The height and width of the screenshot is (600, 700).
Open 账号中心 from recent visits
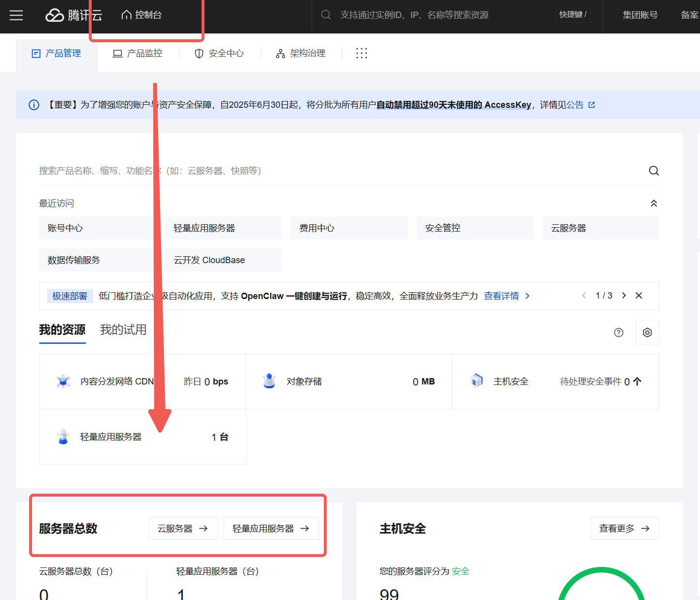point(98,228)
